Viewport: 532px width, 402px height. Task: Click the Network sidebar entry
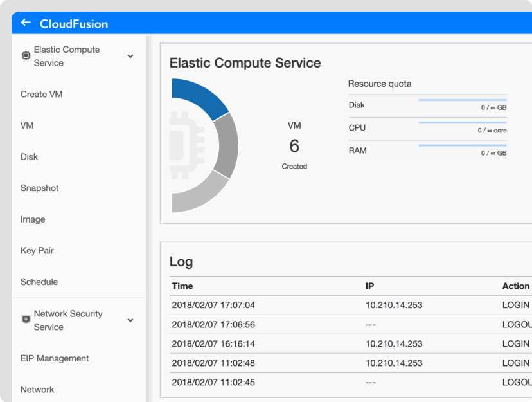pos(37,389)
